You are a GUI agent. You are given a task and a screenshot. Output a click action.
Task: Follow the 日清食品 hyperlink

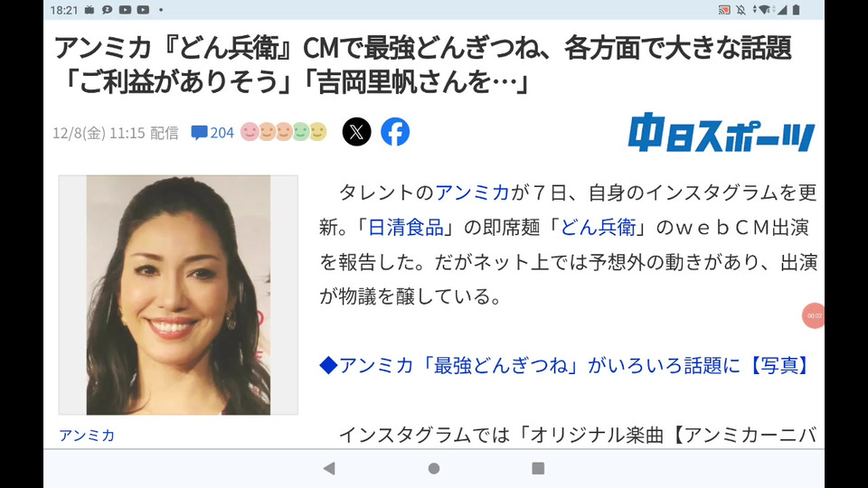click(x=406, y=228)
